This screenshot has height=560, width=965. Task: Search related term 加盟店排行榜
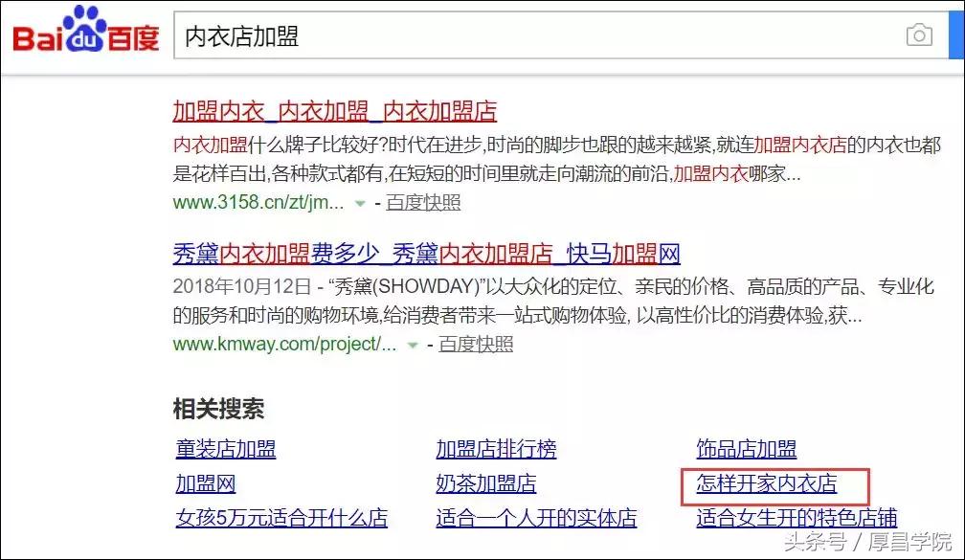pos(497,449)
